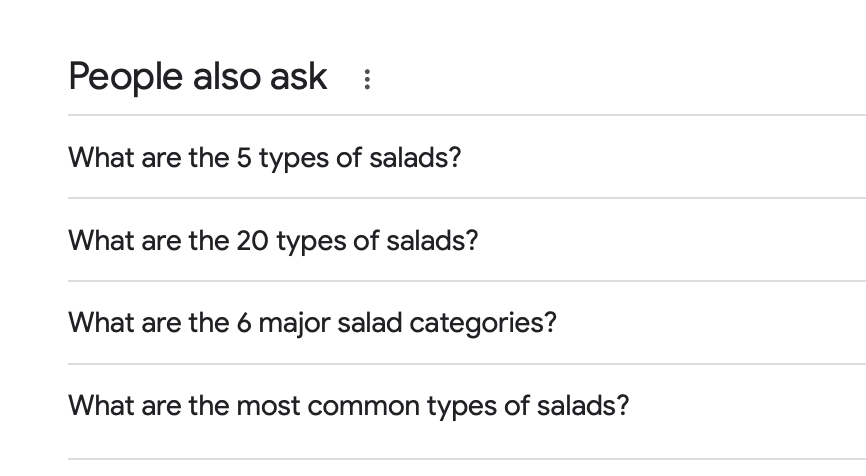Click the word "ask" in the heading

pyautogui.click(x=299, y=77)
